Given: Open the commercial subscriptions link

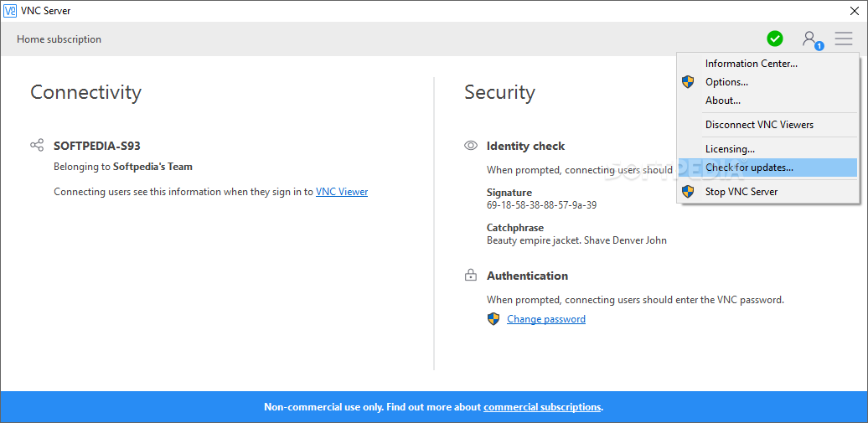Looking at the screenshot, I should tap(542, 407).
